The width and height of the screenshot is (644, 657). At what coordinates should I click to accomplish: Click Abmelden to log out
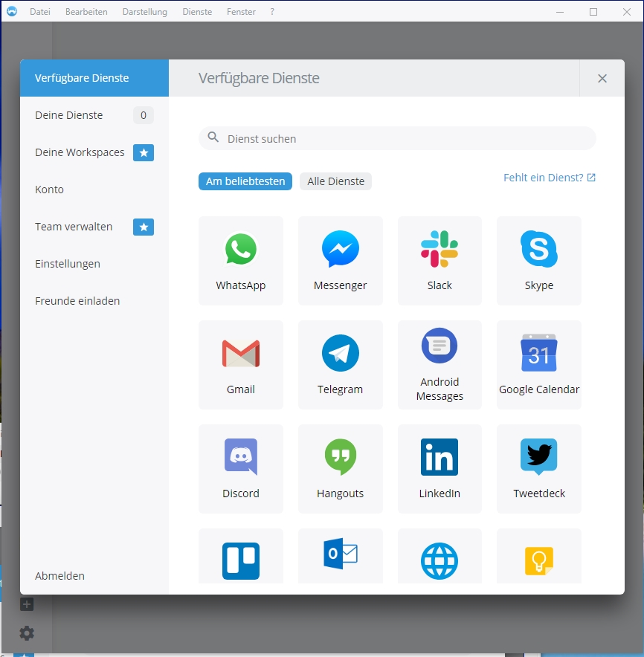[59, 576]
